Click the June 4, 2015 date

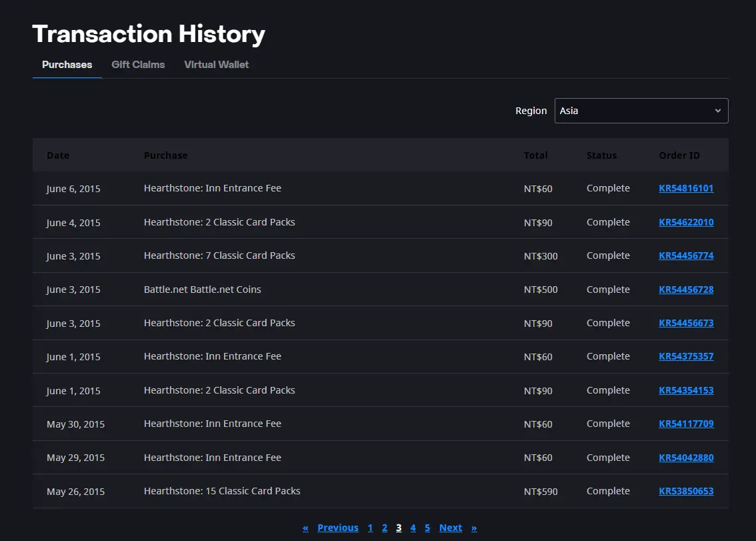tap(73, 223)
